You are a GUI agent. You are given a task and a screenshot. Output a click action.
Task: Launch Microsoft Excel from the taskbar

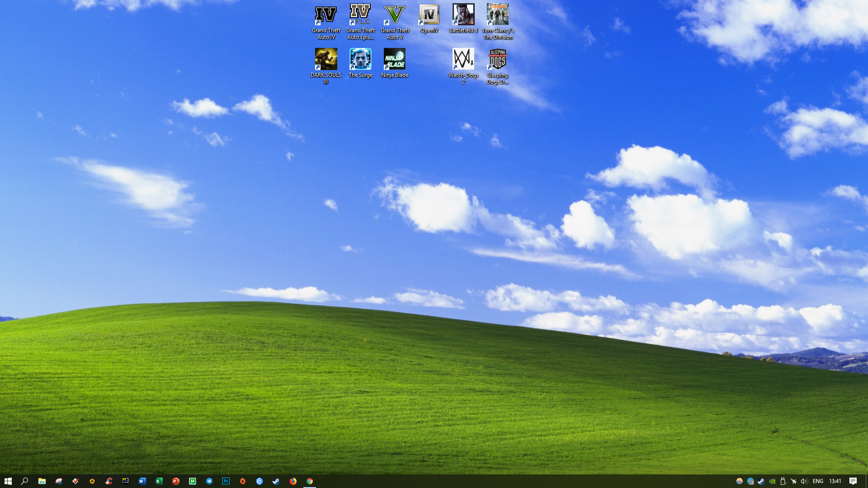point(159,481)
